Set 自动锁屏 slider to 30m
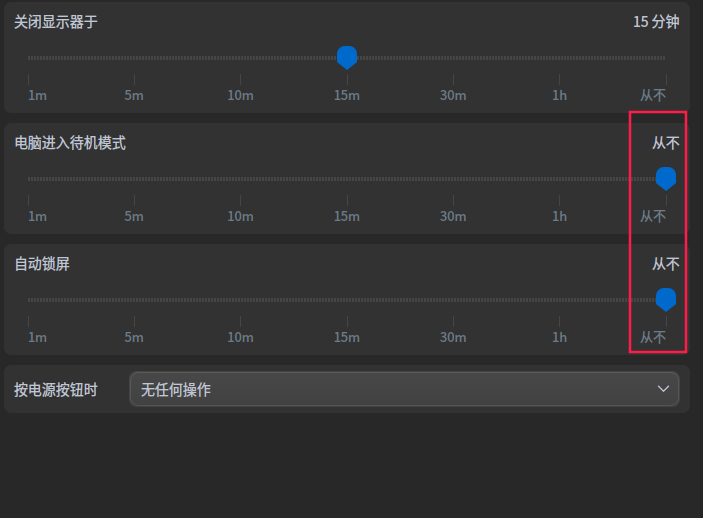703x518 pixels. pos(453,300)
